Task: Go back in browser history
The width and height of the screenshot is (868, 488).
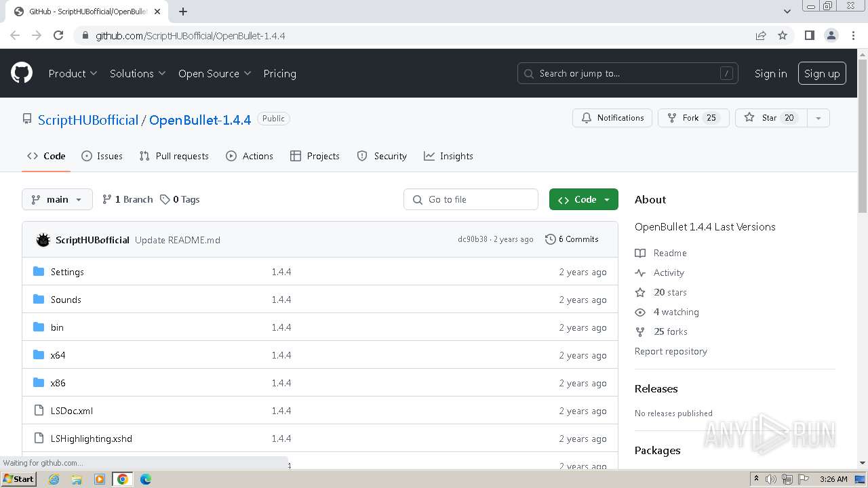Action: (15, 35)
